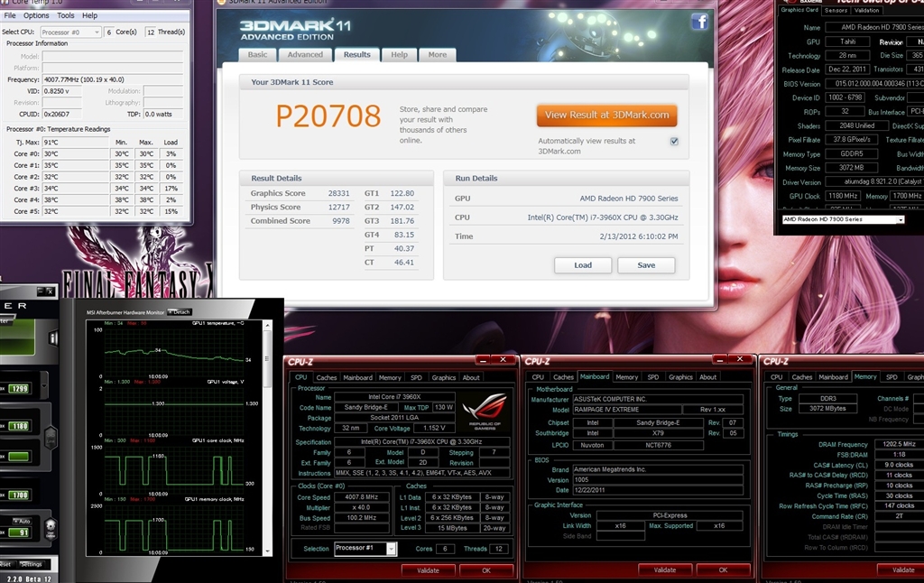
Task: Open the Core Temp File menu
Action: (10, 15)
